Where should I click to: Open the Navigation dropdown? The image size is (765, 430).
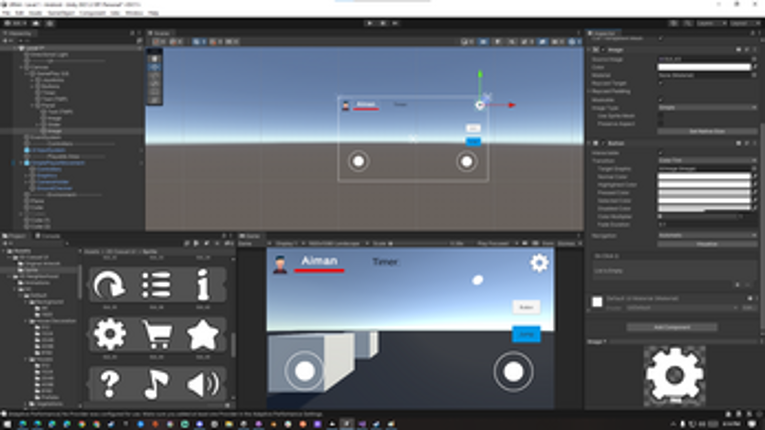[x=707, y=235]
